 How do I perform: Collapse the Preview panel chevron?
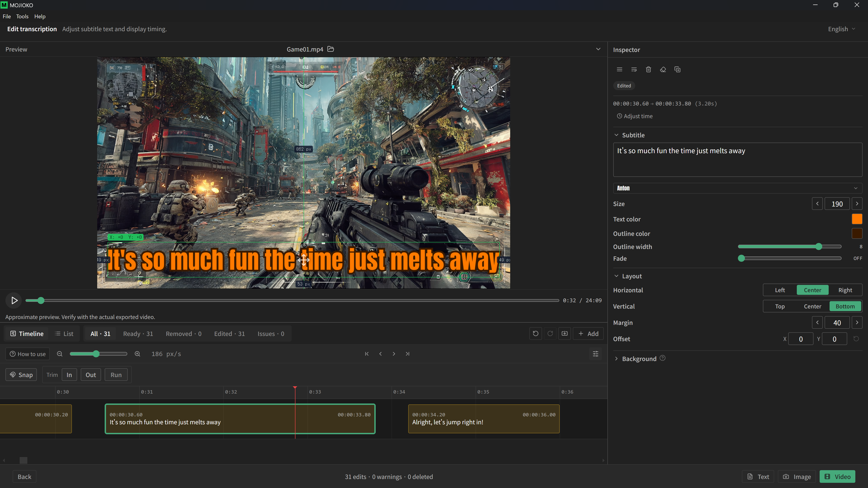point(598,49)
